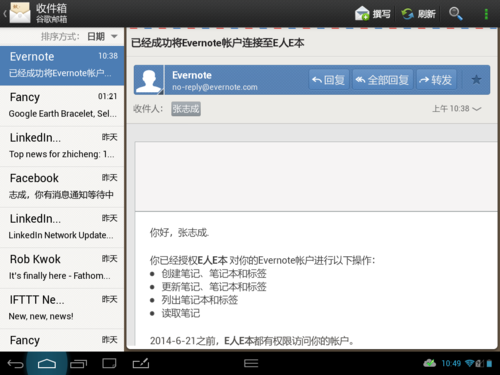Tap the mail envelope app icon
The image size is (500, 375).
point(20,13)
